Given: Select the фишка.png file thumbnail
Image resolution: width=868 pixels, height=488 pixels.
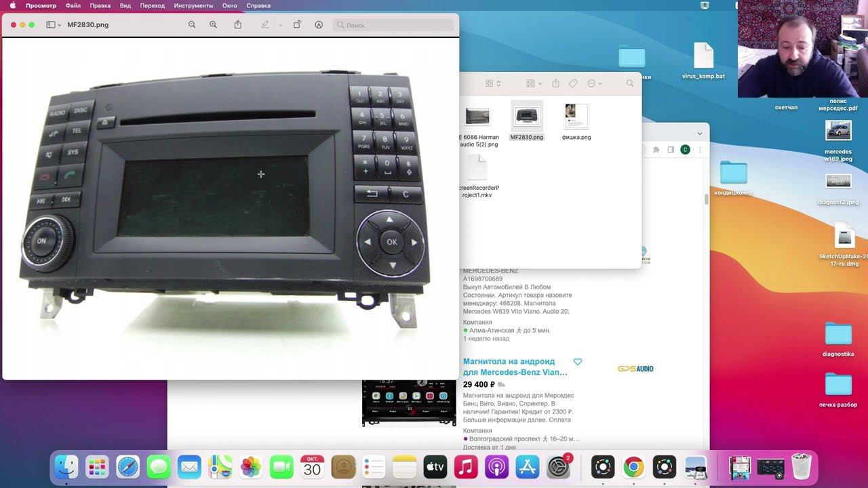Looking at the screenshot, I should [x=576, y=117].
